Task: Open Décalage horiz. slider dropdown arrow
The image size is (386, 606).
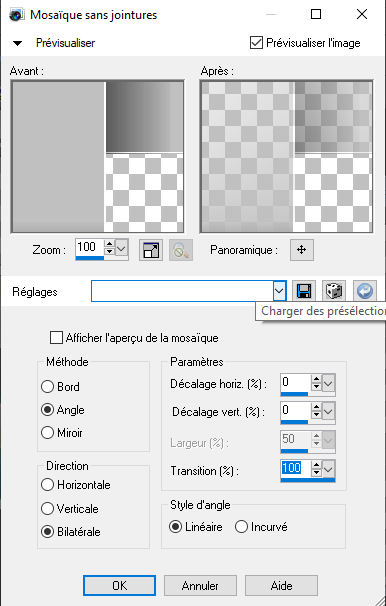Action: click(328, 384)
